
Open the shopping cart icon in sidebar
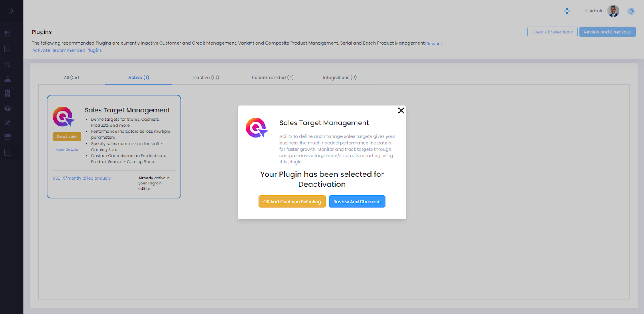8,64
